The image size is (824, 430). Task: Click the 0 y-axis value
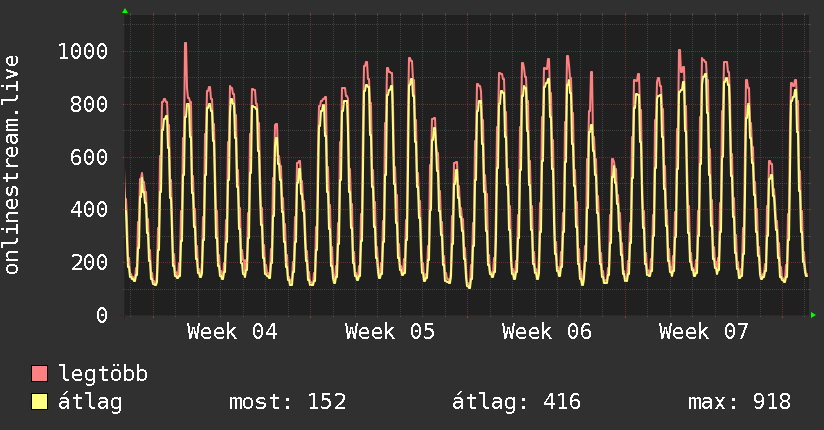[x=101, y=316]
